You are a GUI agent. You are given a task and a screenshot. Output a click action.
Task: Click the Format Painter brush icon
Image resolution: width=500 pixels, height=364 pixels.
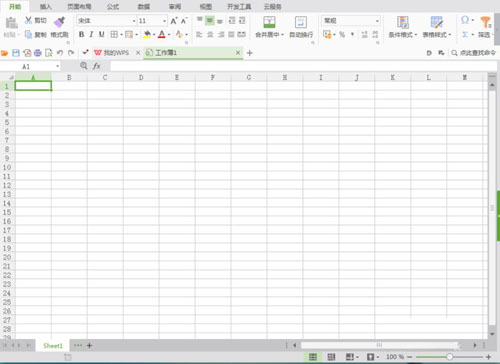(x=59, y=22)
